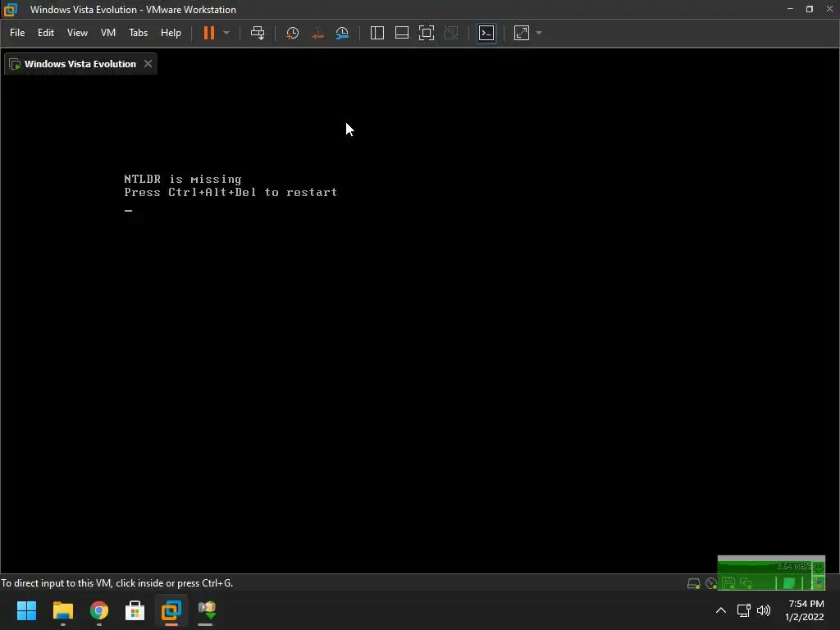Launch Google Chrome from the taskbar

(x=99, y=610)
